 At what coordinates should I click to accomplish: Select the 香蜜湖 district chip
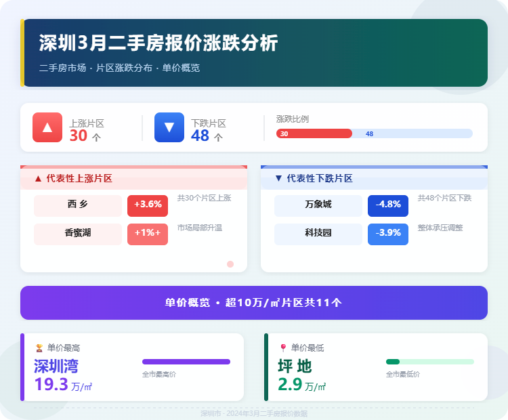[x=78, y=234]
